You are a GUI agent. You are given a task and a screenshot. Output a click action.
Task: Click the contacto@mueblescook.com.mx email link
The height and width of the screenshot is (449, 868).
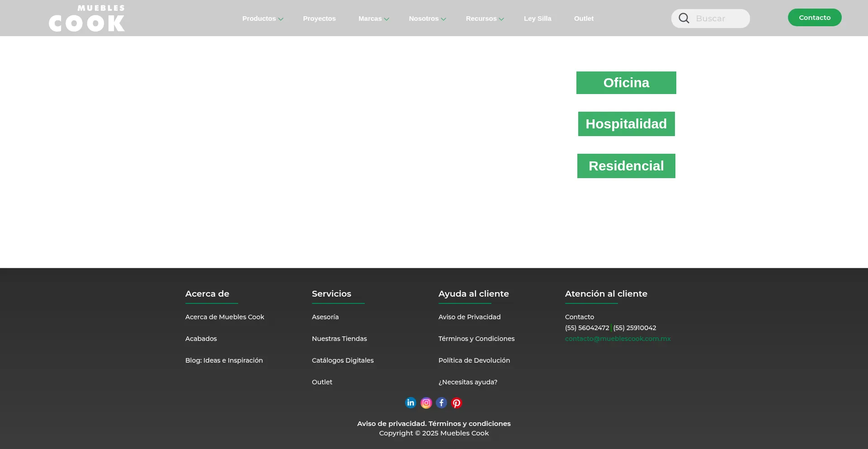pos(618,339)
